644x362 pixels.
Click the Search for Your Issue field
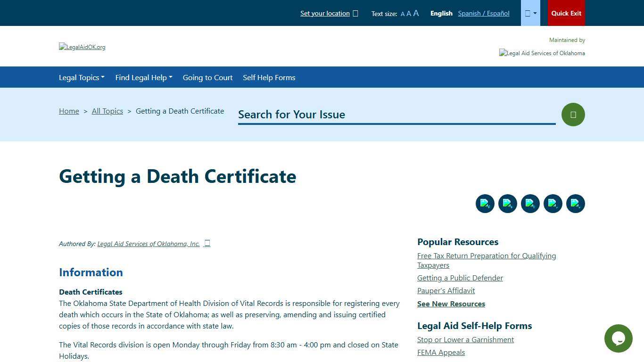(x=396, y=115)
